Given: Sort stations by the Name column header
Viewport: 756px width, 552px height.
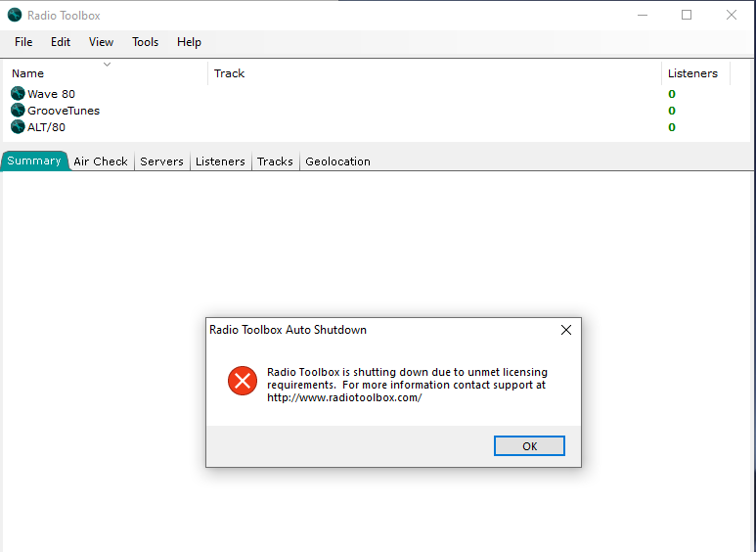Looking at the screenshot, I should pos(27,73).
